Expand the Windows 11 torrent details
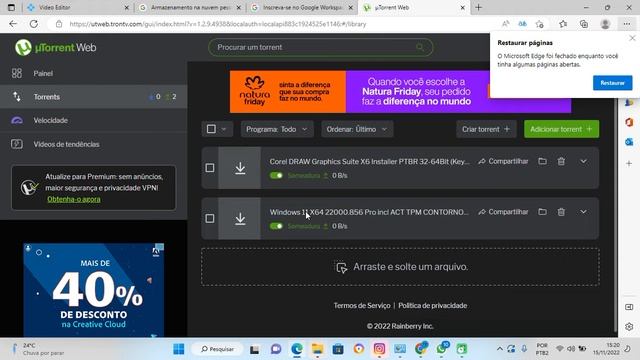 point(583,212)
